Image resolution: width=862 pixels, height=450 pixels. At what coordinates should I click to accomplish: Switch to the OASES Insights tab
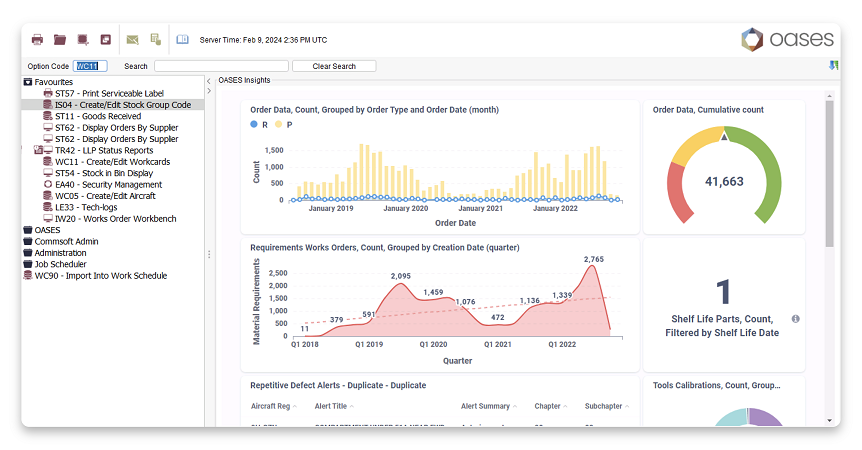pyautogui.click(x=244, y=80)
